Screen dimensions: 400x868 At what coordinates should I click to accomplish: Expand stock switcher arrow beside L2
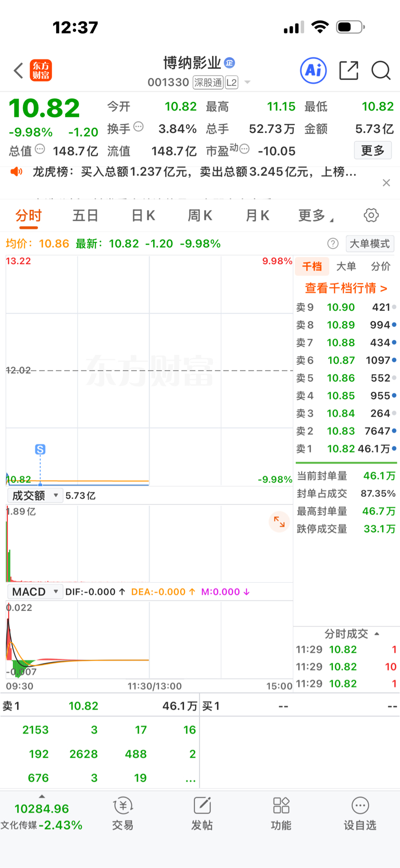point(247,82)
